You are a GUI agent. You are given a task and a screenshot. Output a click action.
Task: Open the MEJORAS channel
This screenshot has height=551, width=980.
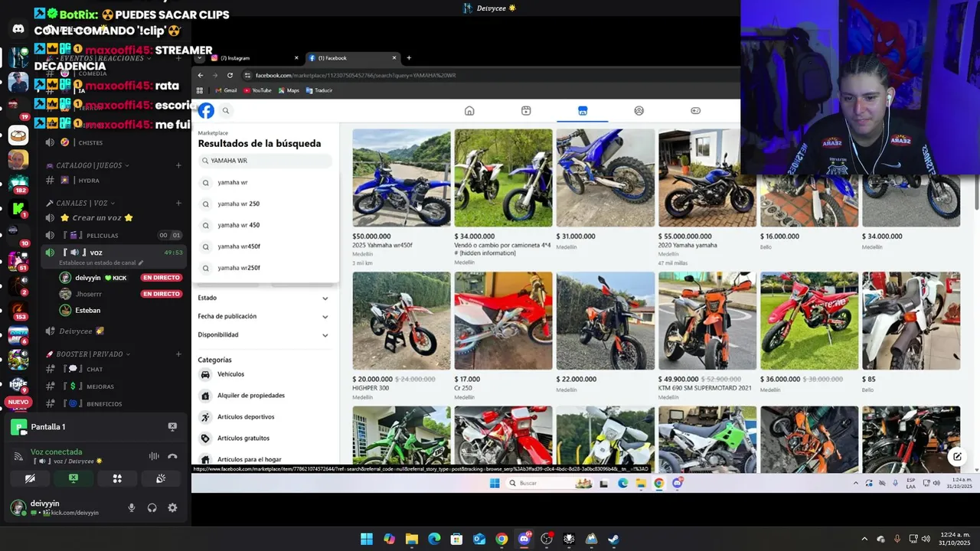(x=113, y=386)
